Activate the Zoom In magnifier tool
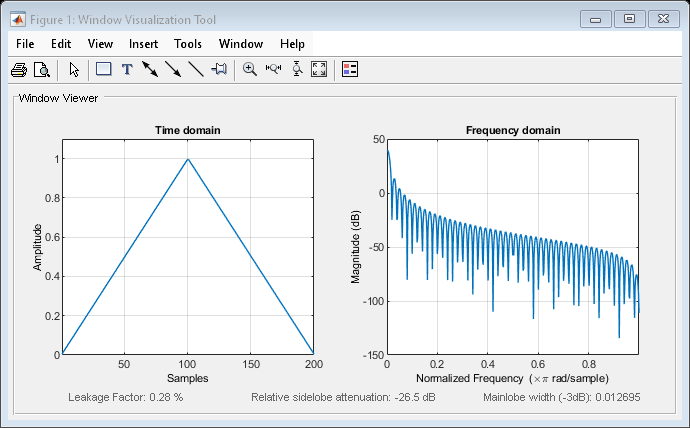The image size is (690, 428). point(250,69)
